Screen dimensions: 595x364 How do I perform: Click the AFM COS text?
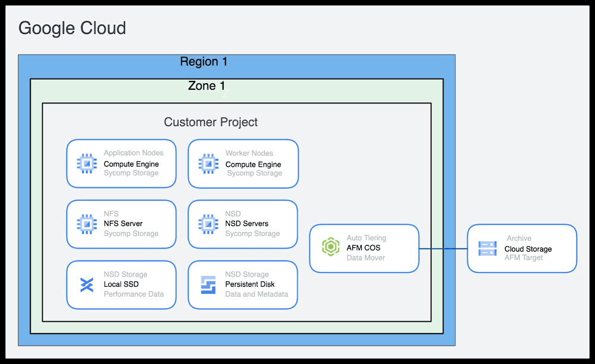[x=364, y=247]
